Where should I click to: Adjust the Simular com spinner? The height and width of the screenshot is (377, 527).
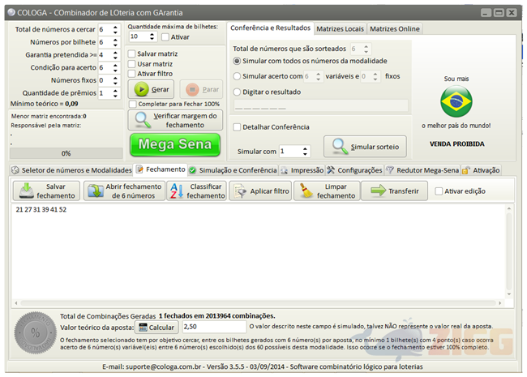pos(305,151)
